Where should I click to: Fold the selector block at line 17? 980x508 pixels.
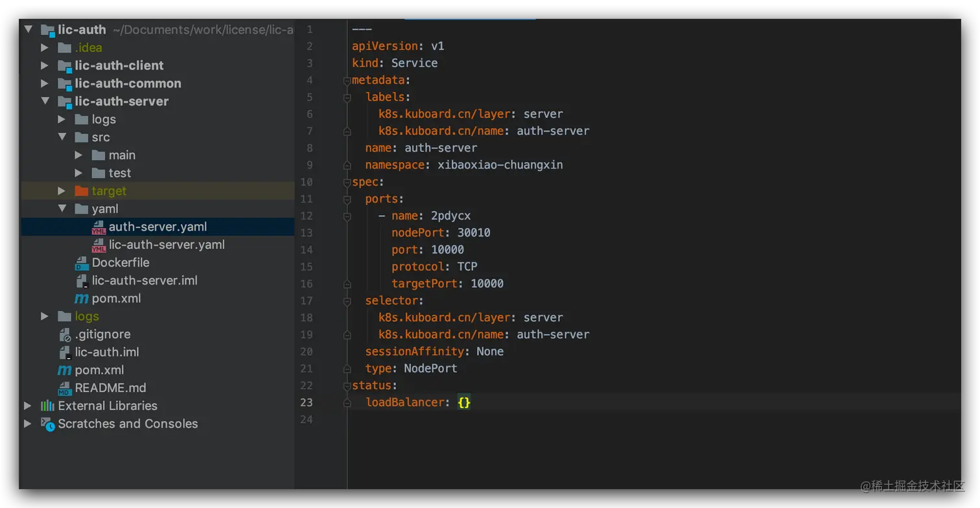pyautogui.click(x=347, y=301)
